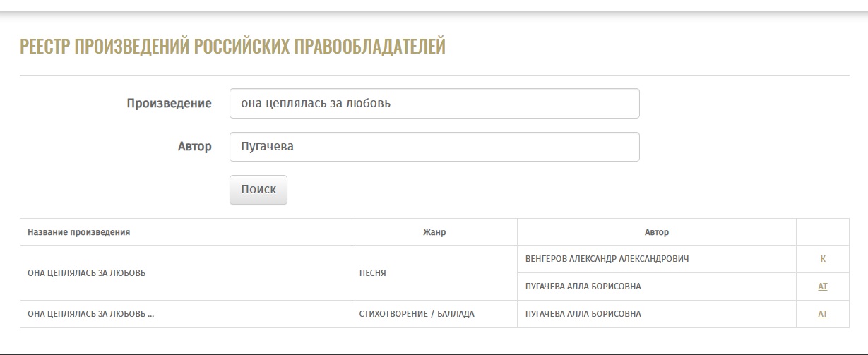Click the Жанр column header
Viewport: 868px width, 355px height.
434,231
